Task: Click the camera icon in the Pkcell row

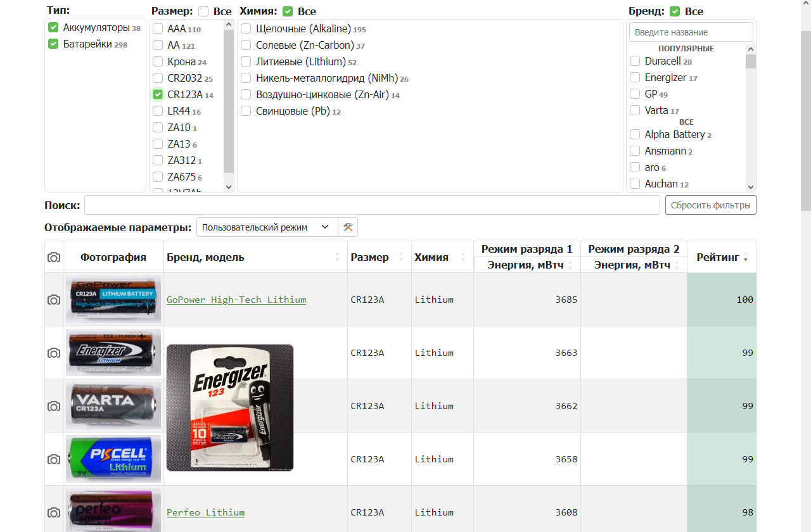Action: (x=54, y=459)
